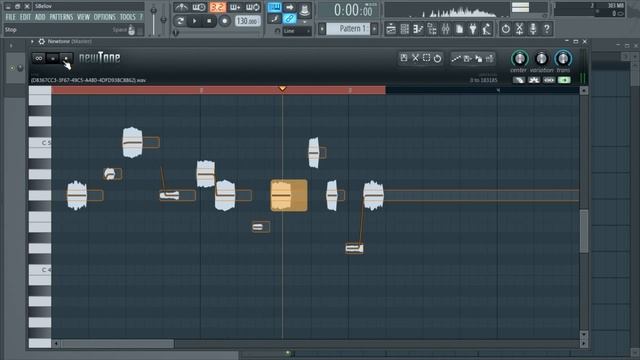Screen dimensions: 640x360
Task: Click NewTone save file icon
Action: pos(404,58)
